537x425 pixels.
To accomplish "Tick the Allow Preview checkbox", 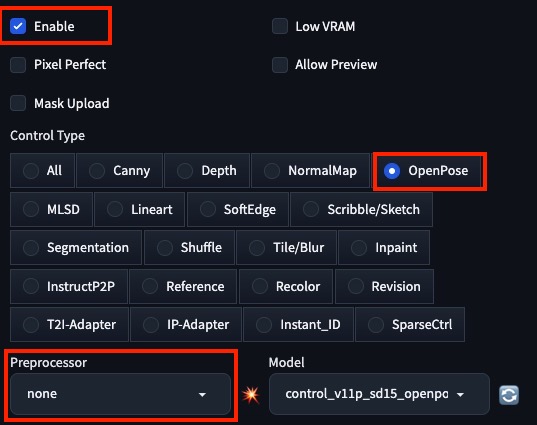I will click(280, 65).
